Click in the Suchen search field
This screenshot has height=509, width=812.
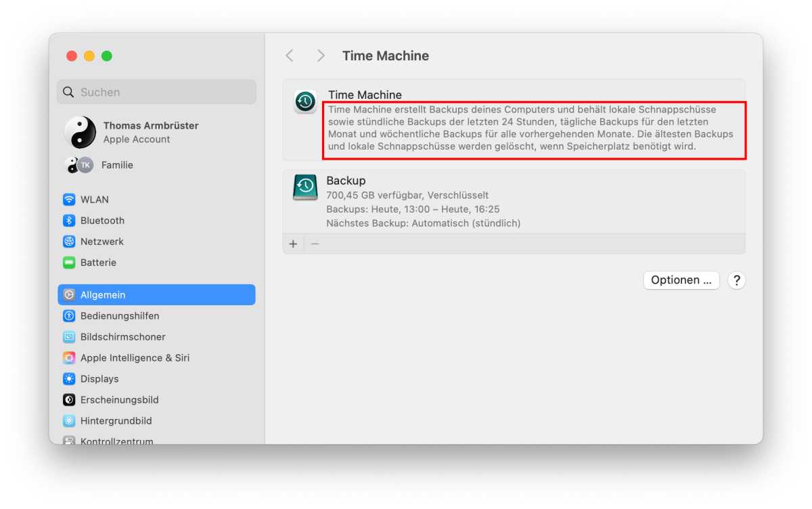pos(156,92)
